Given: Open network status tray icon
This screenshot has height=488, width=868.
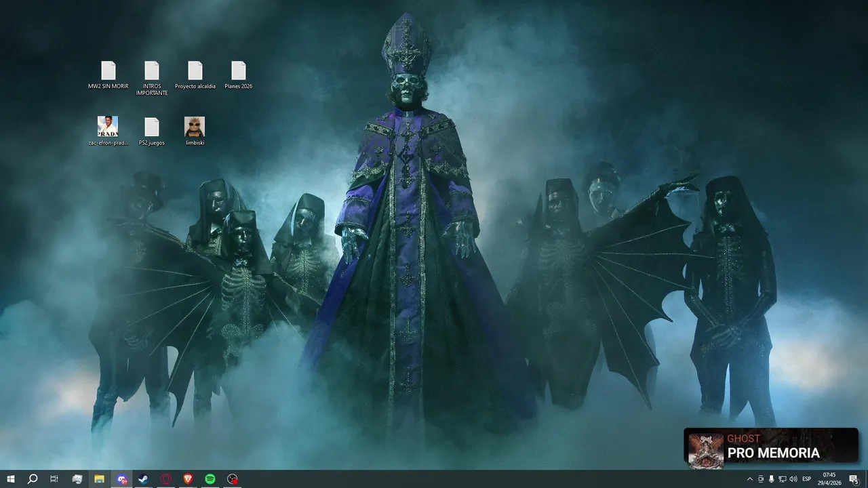Looking at the screenshot, I should click(x=782, y=479).
